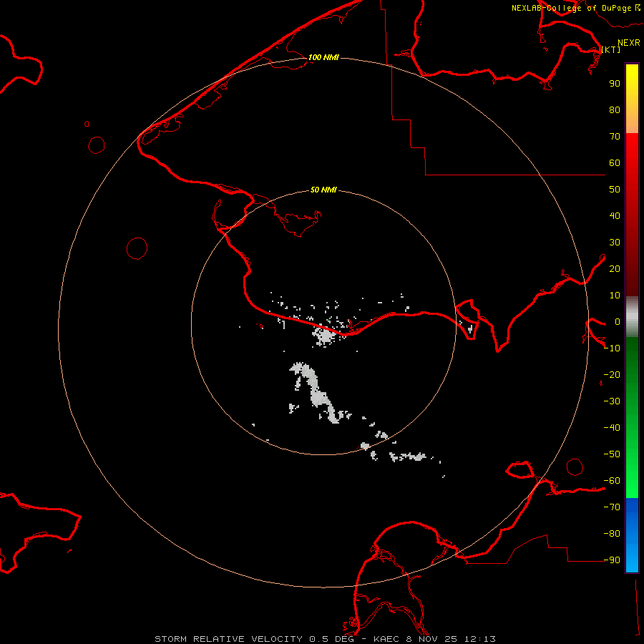Screen dimensions: 644x644
Task: Click the -70 value on velocity scale
Action: point(612,507)
